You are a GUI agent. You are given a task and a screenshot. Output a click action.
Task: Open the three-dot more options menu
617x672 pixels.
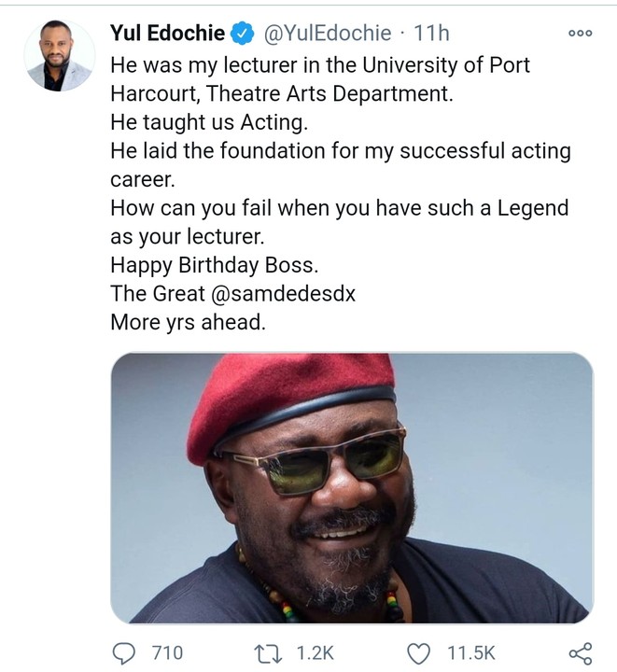point(580,34)
